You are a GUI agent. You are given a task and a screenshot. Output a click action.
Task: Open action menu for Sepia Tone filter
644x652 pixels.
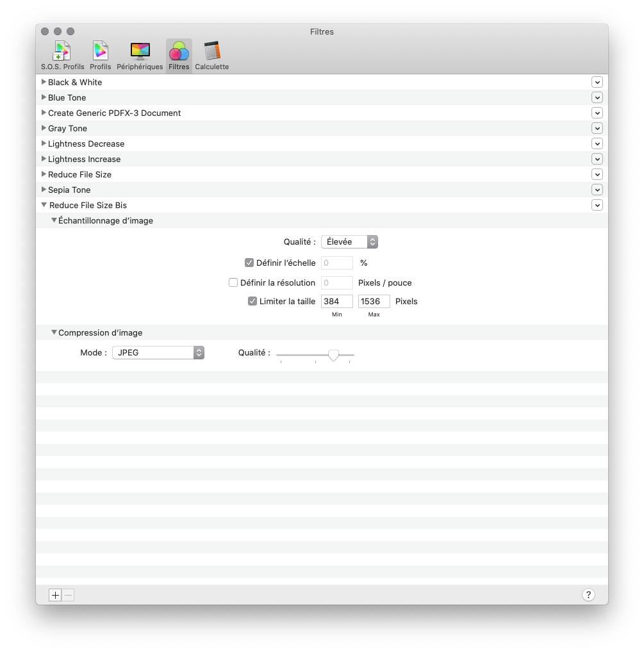(x=597, y=190)
